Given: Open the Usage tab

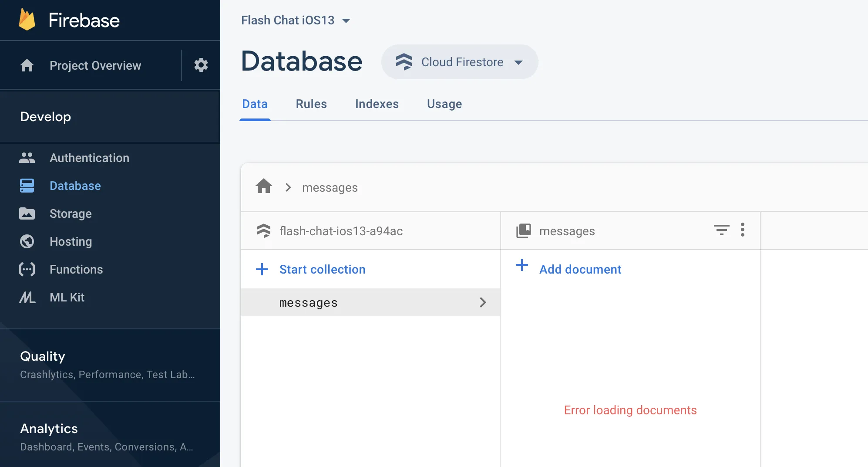Looking at the screenshot, I should pyautogui.click(x=444, y=104).
